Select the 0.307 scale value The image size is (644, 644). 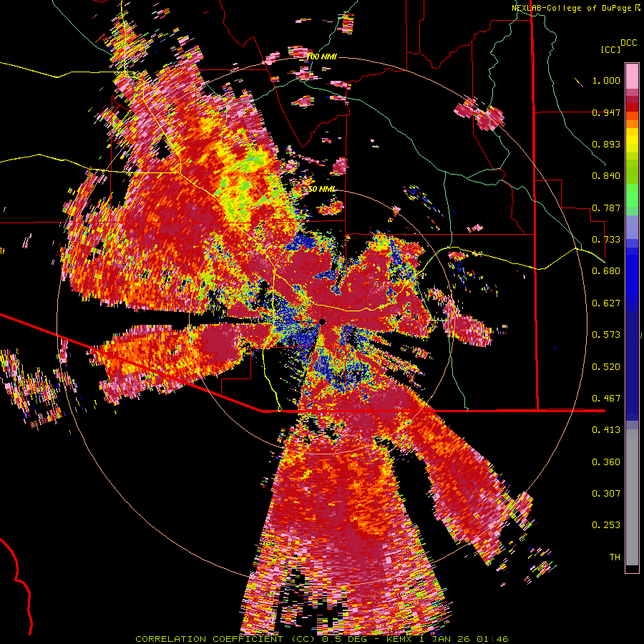pyautogui.click(x=606, y=494)
